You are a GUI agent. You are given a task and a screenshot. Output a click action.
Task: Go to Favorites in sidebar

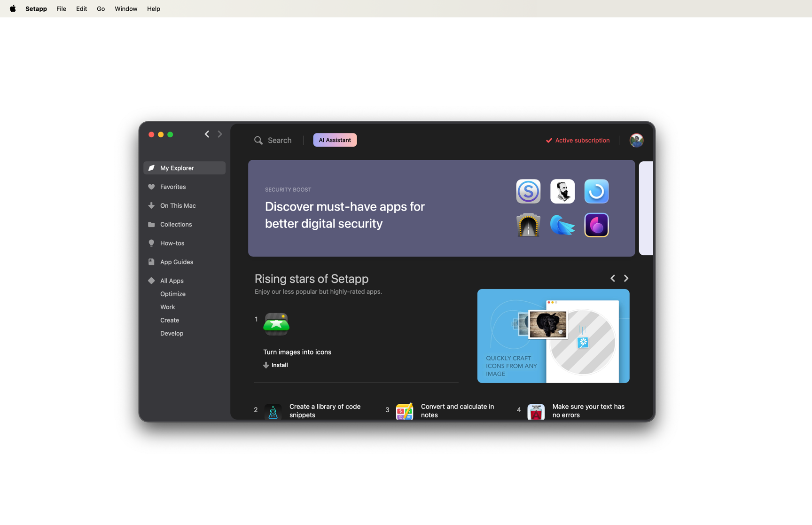point(184,187)
